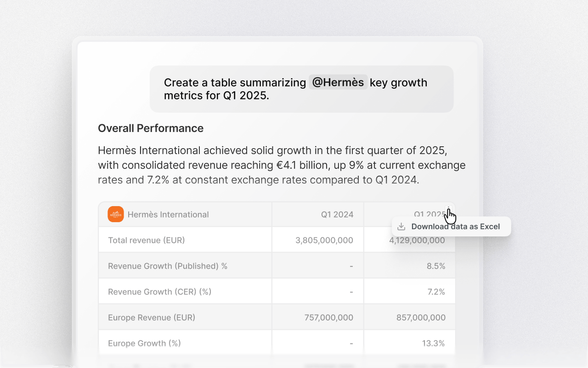Click the 4,129,000,000 revenue cell
This screenshot has height=368, width=588.
click(417, 241)
